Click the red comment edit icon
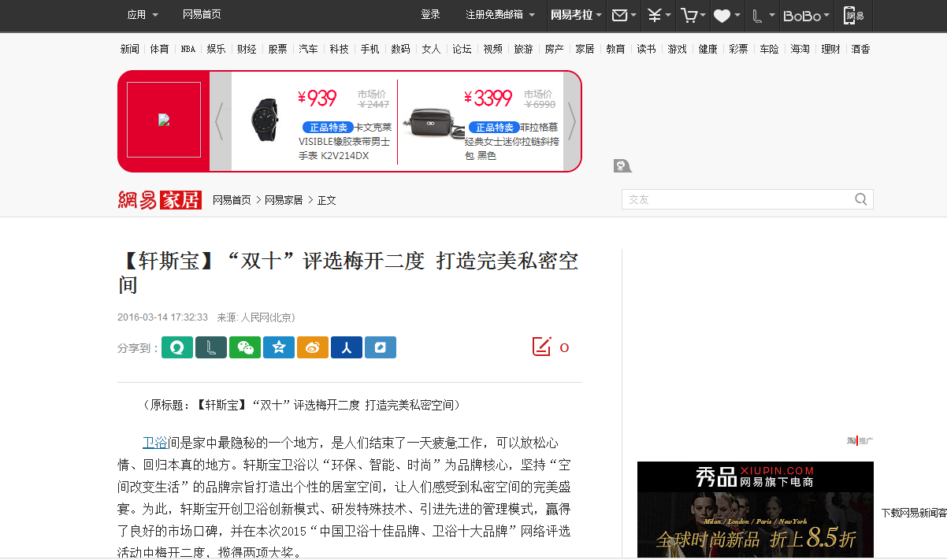This screenshot has width=947, height=560. [x=541, y=347]
